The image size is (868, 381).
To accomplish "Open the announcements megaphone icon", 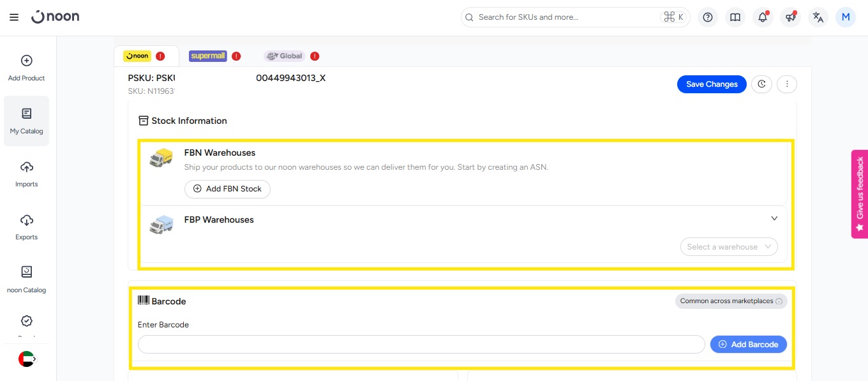I will pyautogui.click(x=791, y=17).
